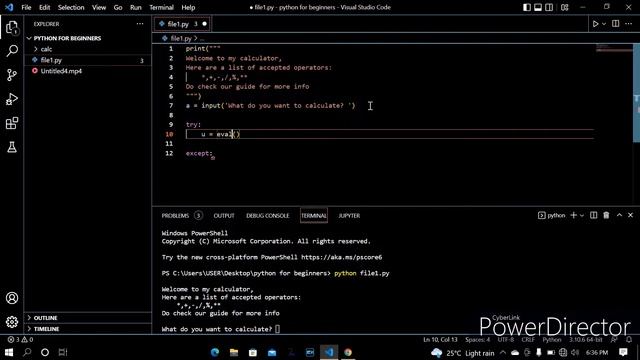Image resolution: width=640 pixels, height=360 pixels.
Task: Split the editor to the right
Action: (616, 24)
